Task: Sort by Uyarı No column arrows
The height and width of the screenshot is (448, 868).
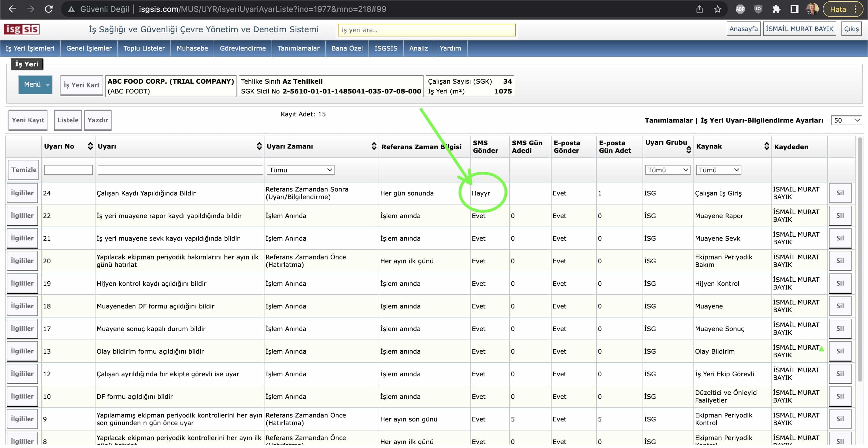Action: pos(90,146)
